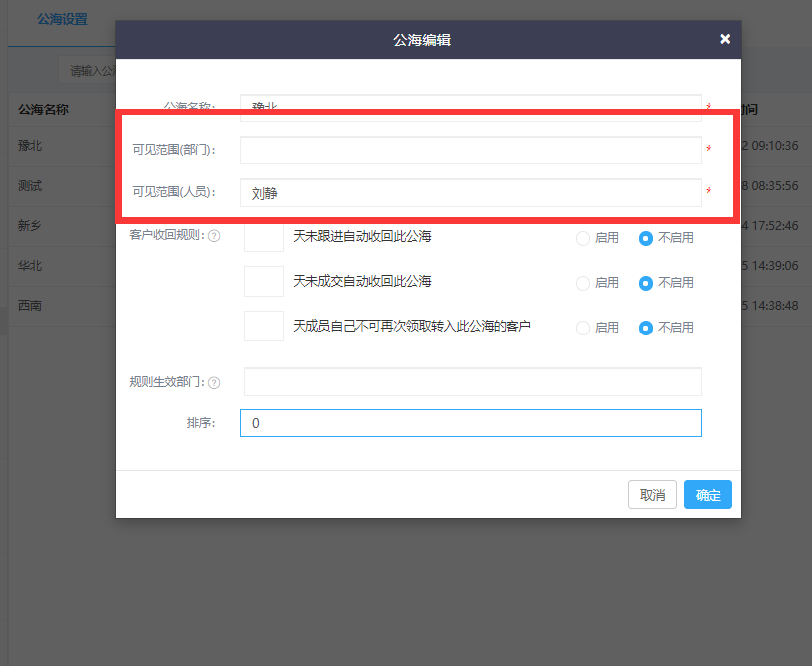Image resolution: width=812 pixels, height=666 pixels.
Task: Close the 公海编辑 dialog with the X
Action: (725, 39)
